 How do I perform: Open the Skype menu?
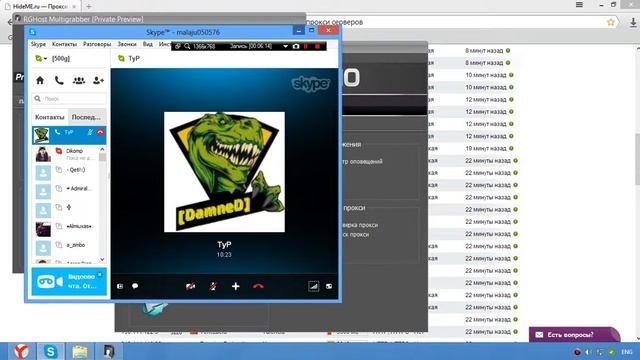(38, 44)
